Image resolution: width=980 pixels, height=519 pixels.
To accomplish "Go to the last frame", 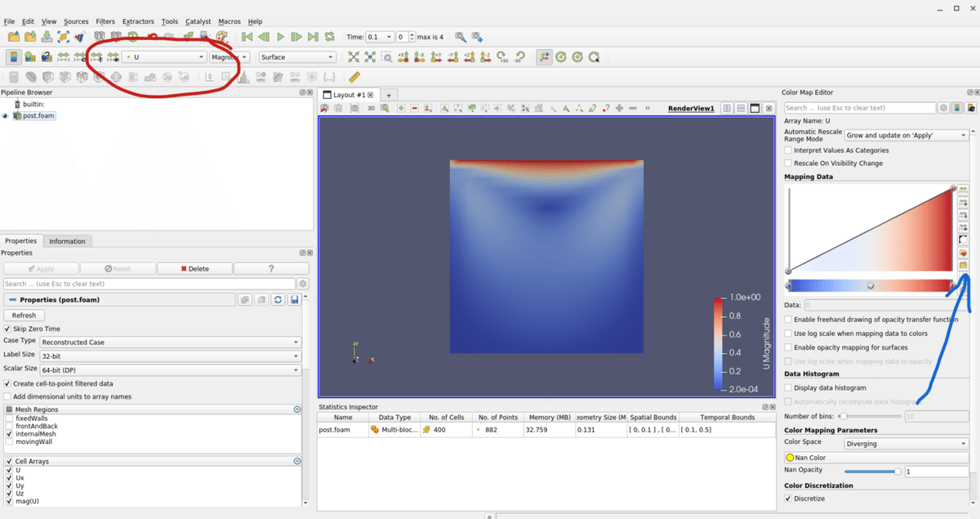I will 313,37.
